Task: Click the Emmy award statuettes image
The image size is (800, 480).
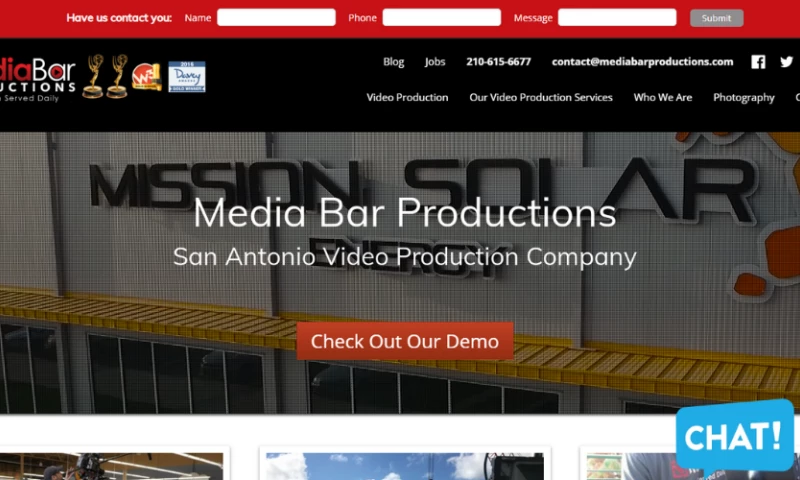Action: point(105,76)
